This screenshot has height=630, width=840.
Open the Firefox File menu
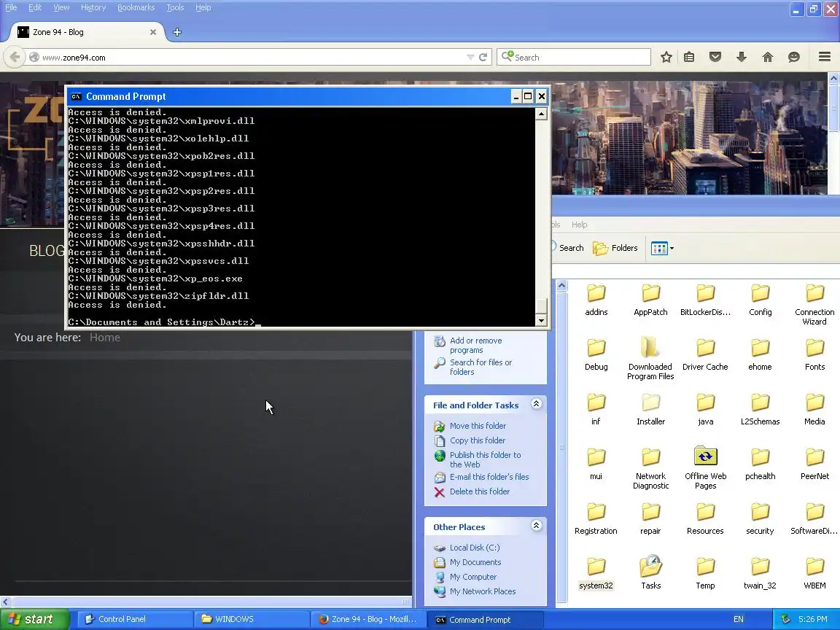[x=11, y=7]
